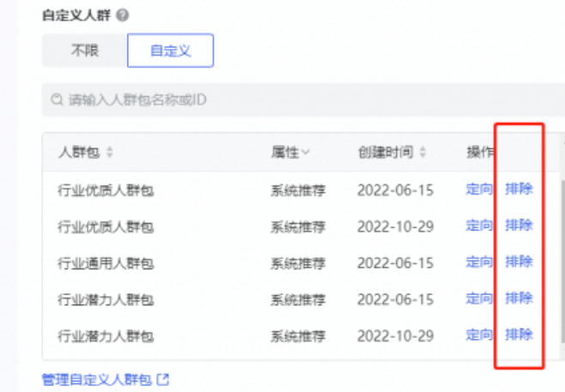Click the help icon beside 自定义人群
This screenshot has width=565, height=392.
click(x=123, y=15)
